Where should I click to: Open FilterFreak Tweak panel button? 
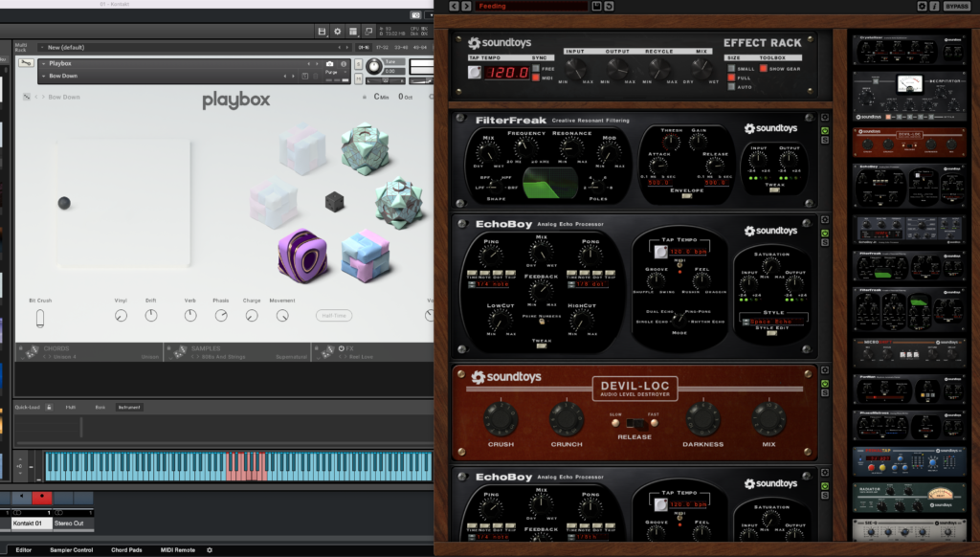pos(774,190)
